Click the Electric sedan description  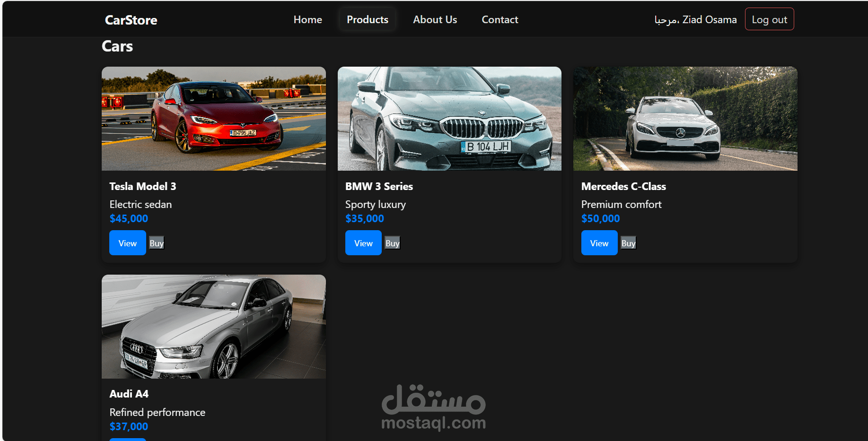pyautogui.click(x=140, y=204)
